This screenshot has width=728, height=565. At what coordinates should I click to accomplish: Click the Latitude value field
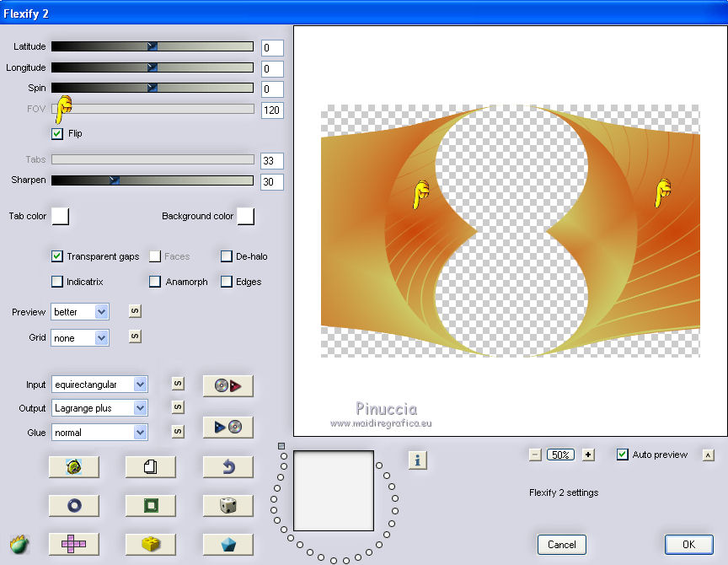[272, 48]
